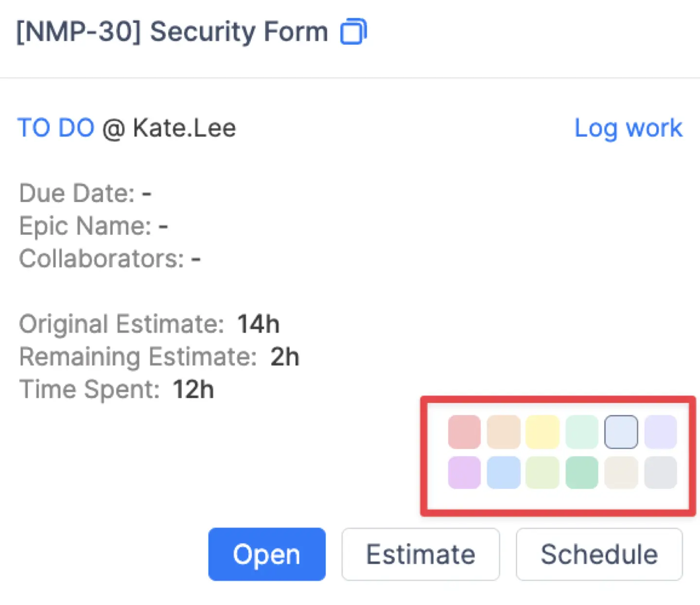Select the gray color swatch
Screen dimensions: 700x605
tap(660, 473)
